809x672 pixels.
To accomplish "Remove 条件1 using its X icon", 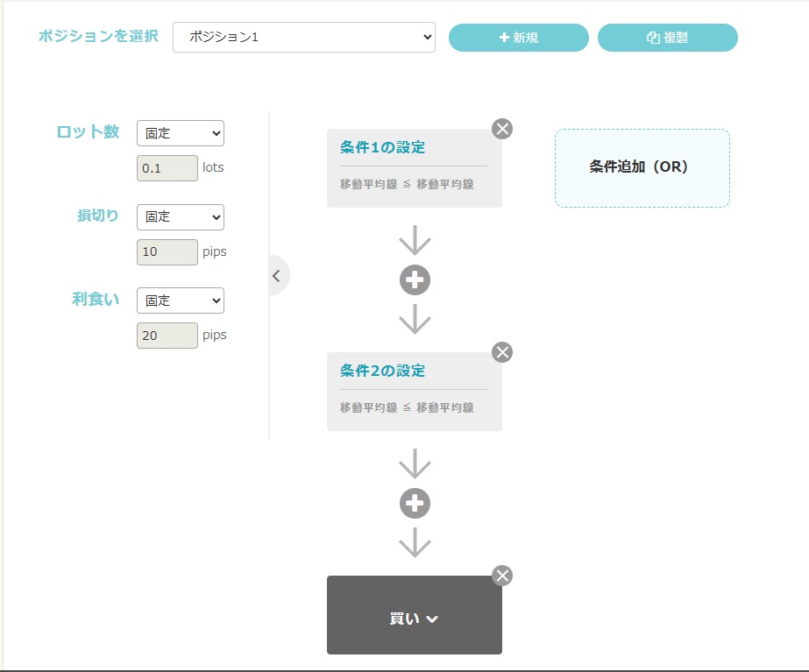I will (501, 128).
